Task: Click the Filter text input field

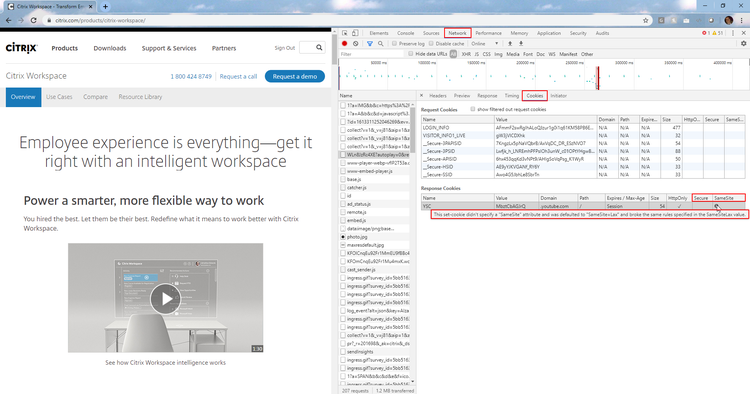Action: [x=372, y=54]
